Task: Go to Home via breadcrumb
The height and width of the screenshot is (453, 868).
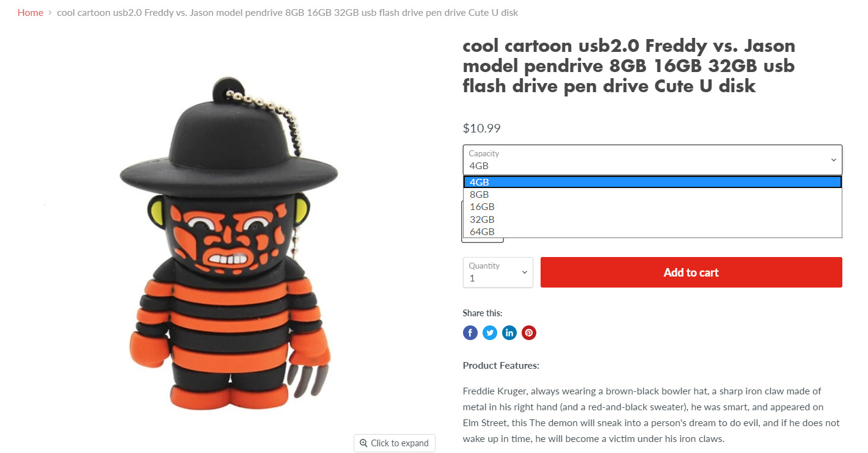Action: [x=31, y=13]
